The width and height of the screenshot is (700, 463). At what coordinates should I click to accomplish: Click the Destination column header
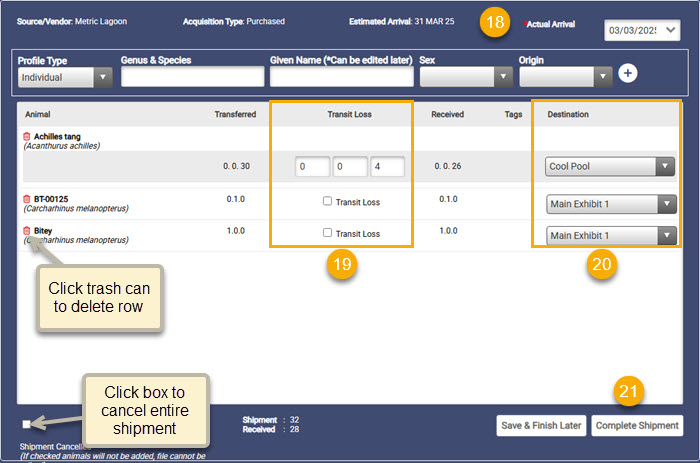pos(568,114)
